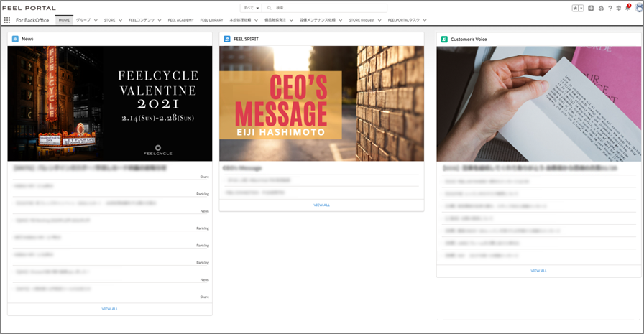Click the search magnifier icon

pos(270,8)
